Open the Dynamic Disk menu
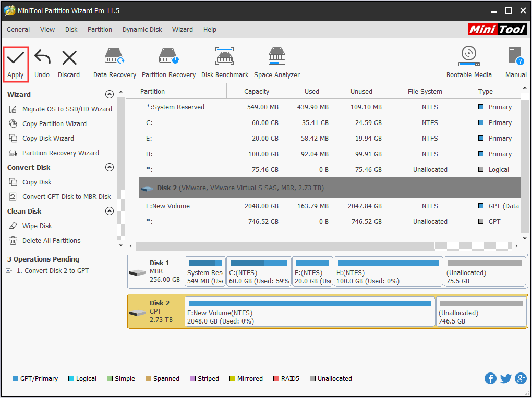The height and width of the screenshot is (398, 532). [x=142, y=30]
